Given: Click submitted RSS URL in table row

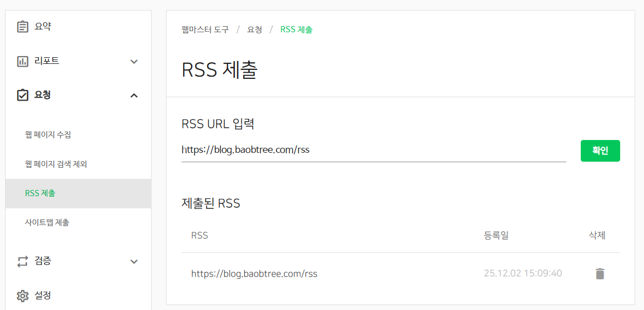Looking at the screenshot, I should pos(255,273).
